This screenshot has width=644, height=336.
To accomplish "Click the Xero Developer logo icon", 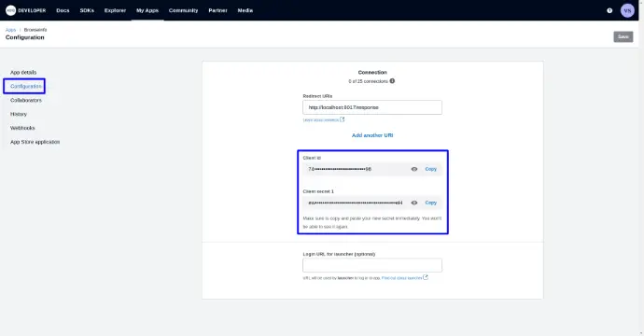I will [x=10, y=10].
